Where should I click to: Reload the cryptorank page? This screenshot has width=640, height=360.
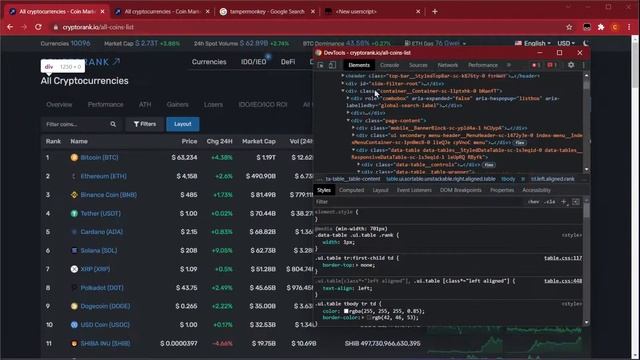tap(38, 27)
